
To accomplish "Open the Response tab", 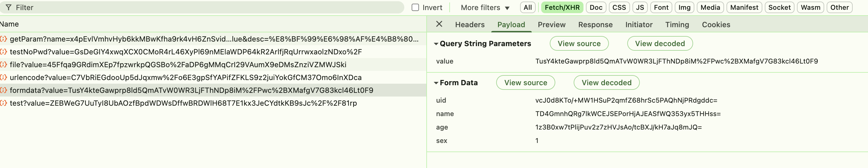I will coord(595,24).
